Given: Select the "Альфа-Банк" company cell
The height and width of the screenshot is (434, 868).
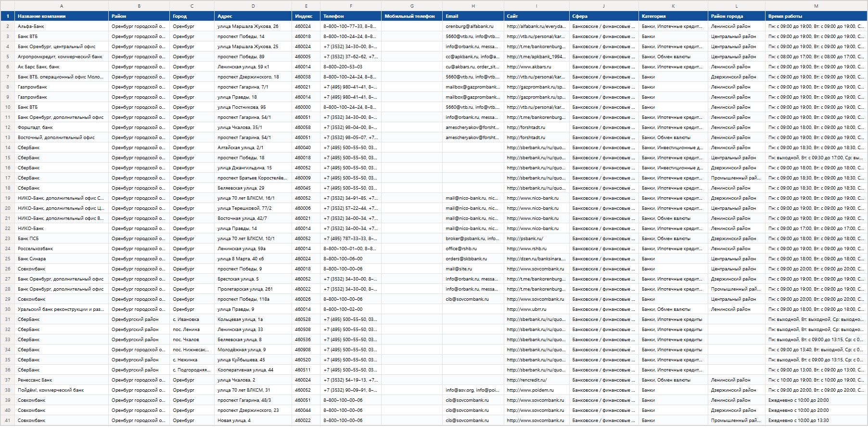Looking at the screenshot, I should pyautogui.click(x=62, y=26).
